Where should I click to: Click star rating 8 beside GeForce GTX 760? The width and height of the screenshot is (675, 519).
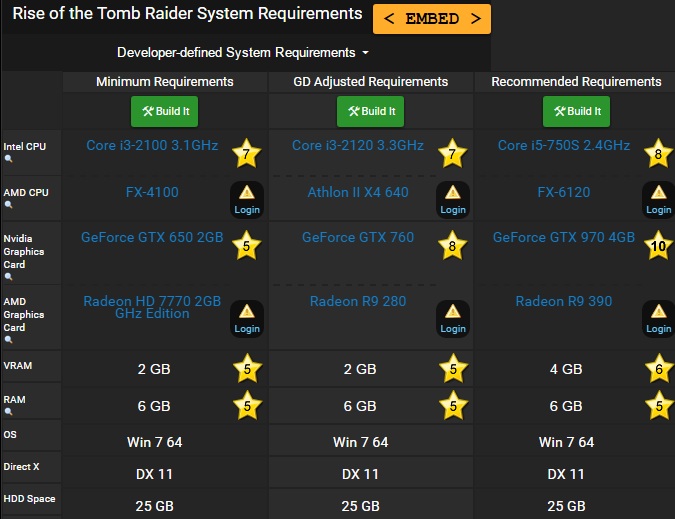pyautogui.click(x=452, y=245)
